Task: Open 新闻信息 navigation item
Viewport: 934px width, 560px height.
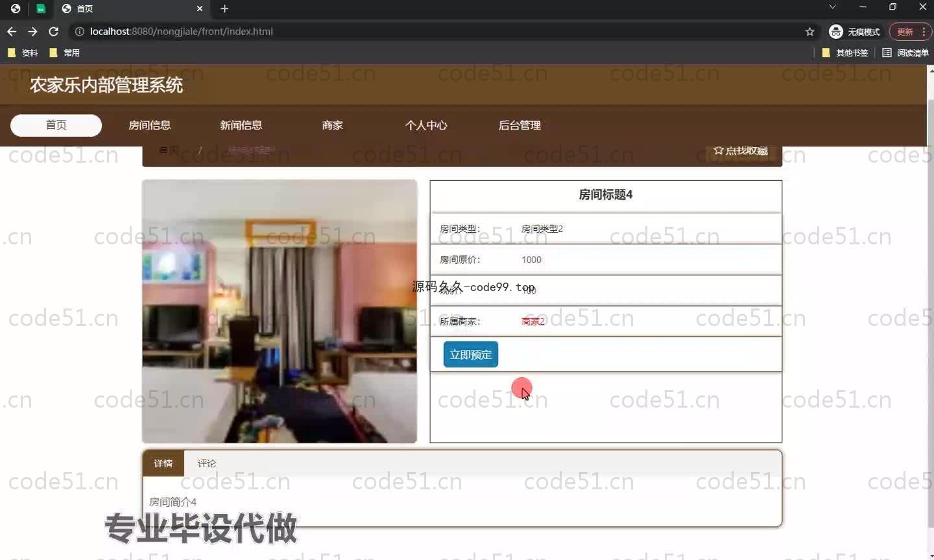Action: (x=241, y=125)
